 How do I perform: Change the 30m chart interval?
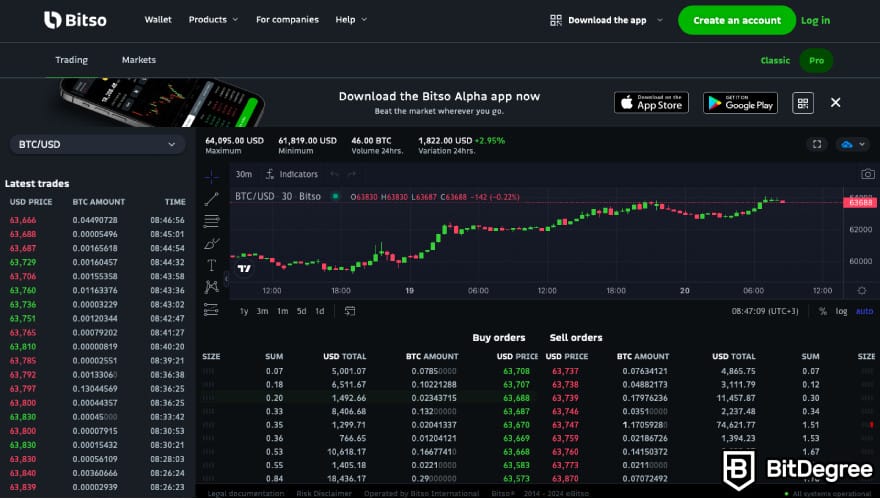[x=244, y=175]
